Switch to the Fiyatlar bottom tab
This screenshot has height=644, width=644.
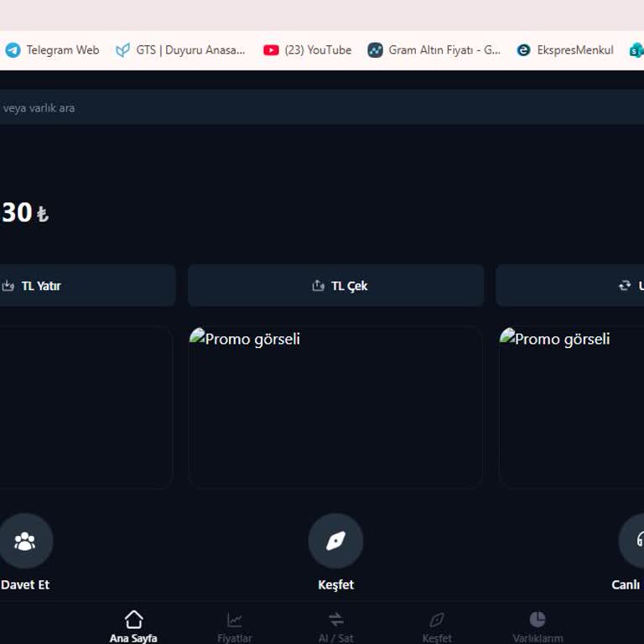tap(235, 626)
